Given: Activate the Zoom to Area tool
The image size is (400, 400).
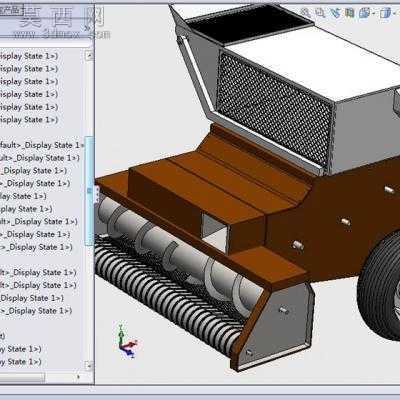Looking at the screenshot, I should pyautogui.click(x=320, y=13).
